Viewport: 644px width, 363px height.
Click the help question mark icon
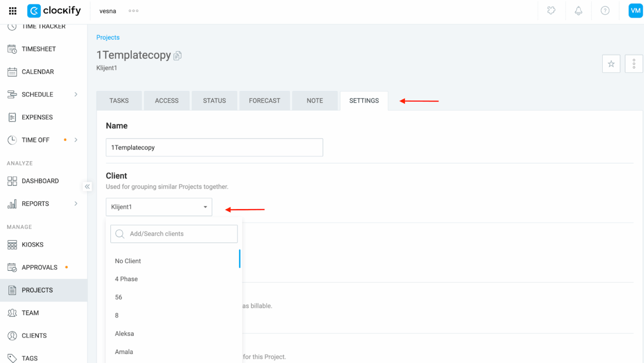tap(605, 10)
